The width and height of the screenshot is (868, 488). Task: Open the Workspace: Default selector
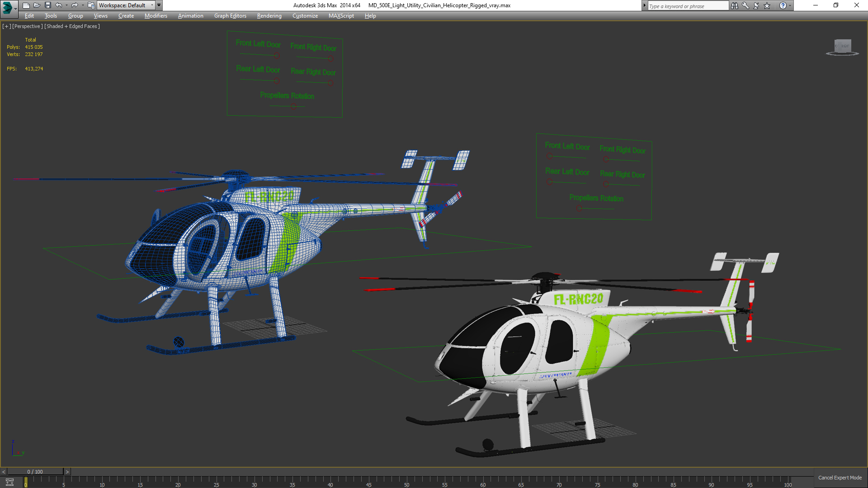click(x=126, y=5)
